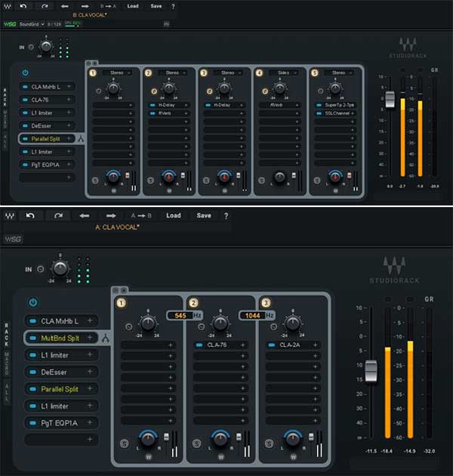Select MultBnd Split slot in the rack

click(60, 338)
